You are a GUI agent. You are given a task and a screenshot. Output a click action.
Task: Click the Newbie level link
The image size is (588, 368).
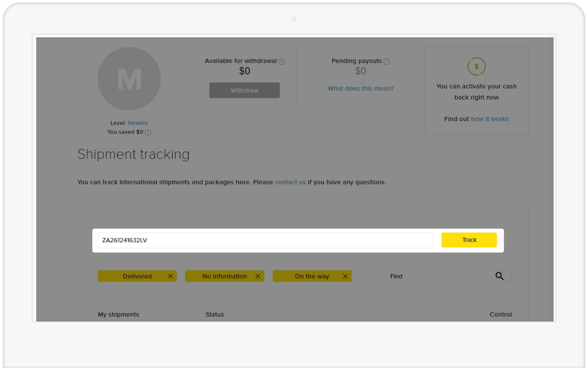138,123
